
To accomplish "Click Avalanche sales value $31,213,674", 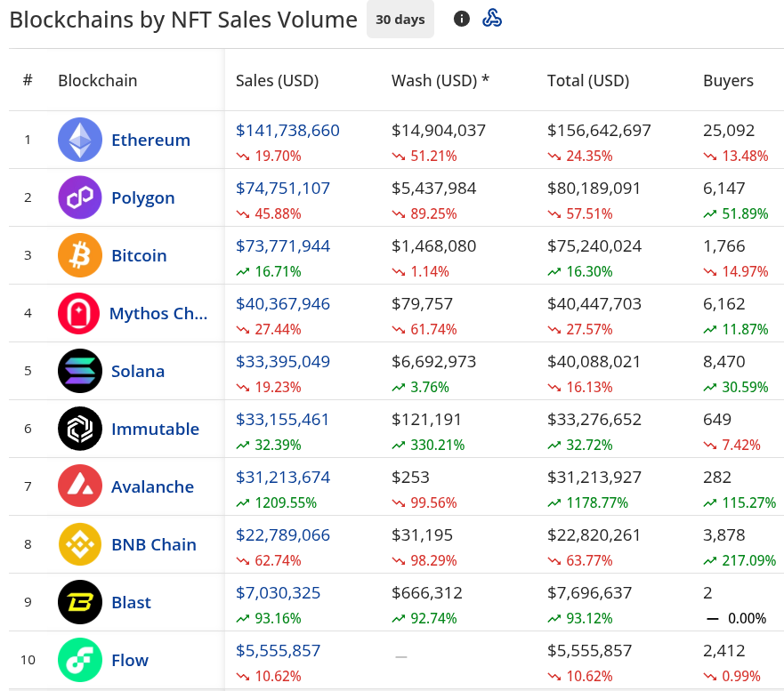I will pos(283,478).
